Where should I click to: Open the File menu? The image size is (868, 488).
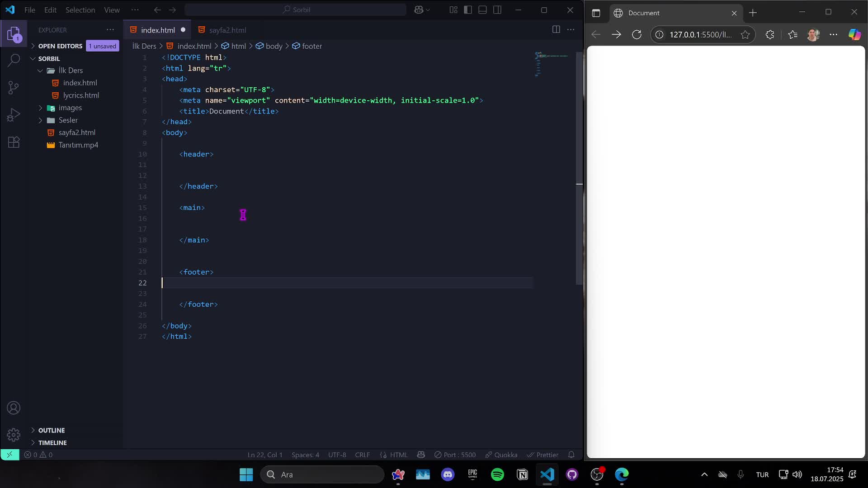(30, 9)
